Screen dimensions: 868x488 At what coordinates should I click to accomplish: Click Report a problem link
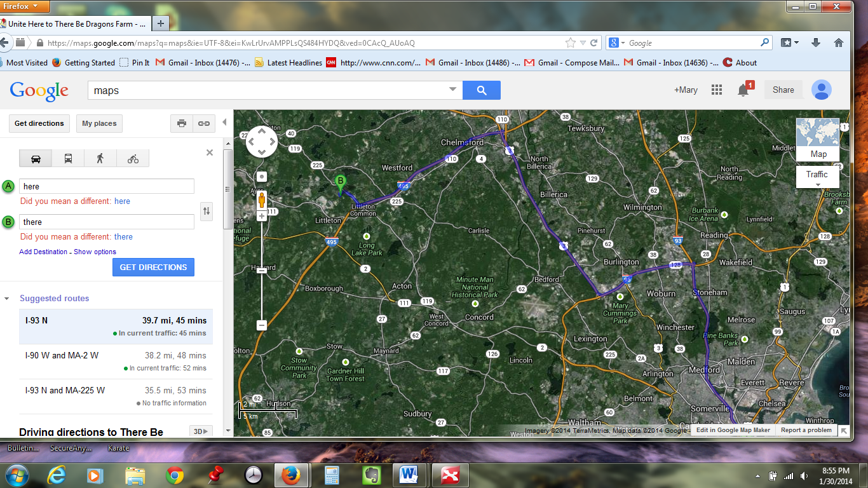click(x=806, y=430)
